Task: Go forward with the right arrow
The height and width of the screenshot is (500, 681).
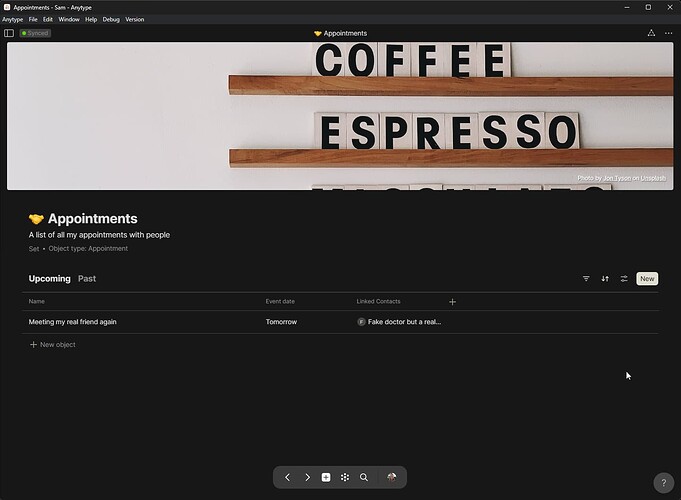Action: (307, 477)
